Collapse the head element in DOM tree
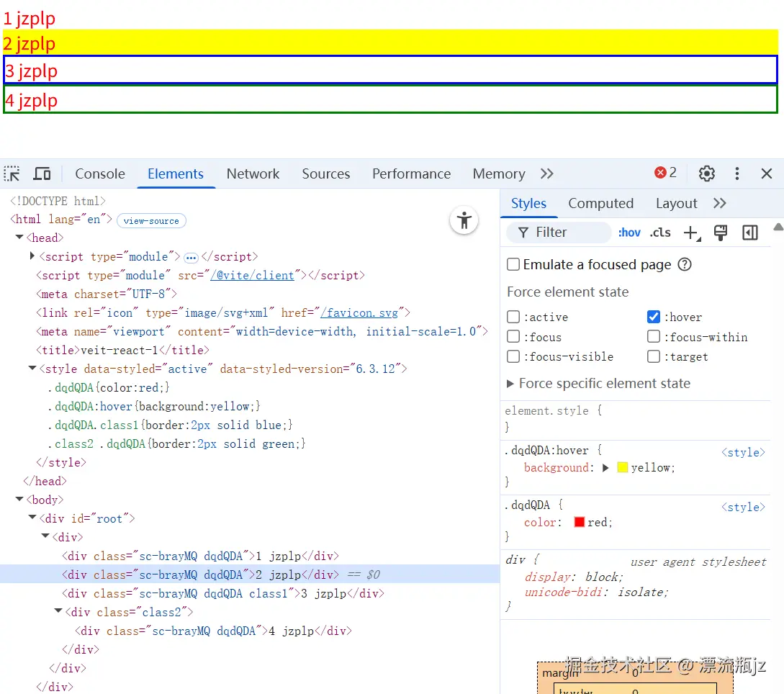Viewport: 784px width, 694px height. point(18,237)
